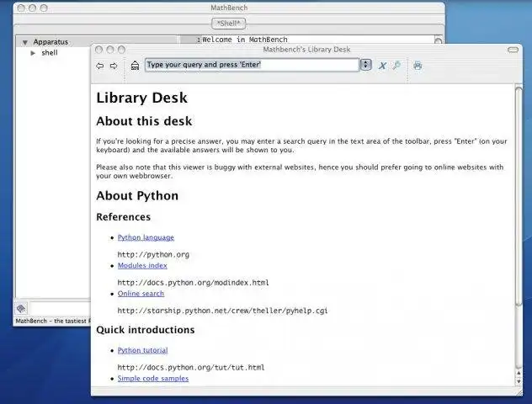Collapse the Apparatus tree node
Screen dimensions: 532x404
point(24,42)
